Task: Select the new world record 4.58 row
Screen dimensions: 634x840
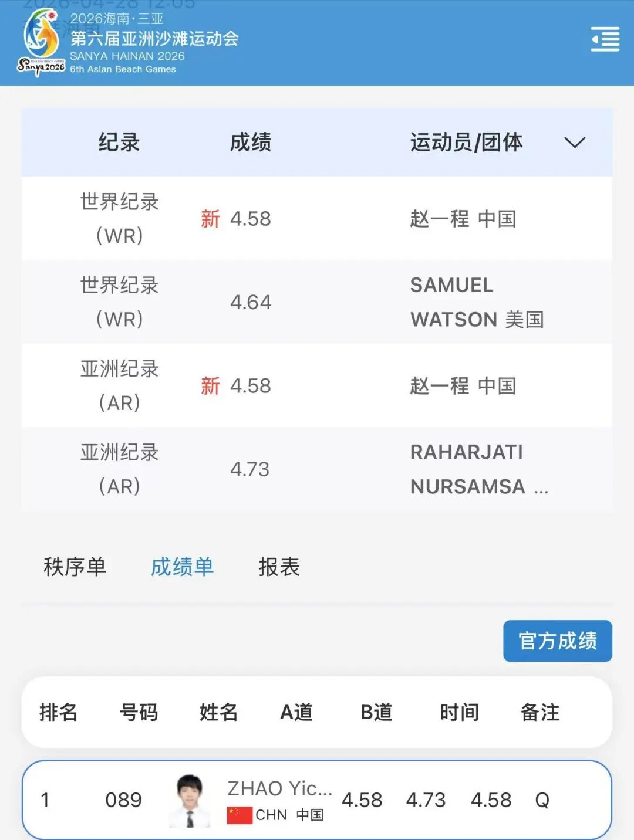Action: pyautogui.click(x=317, y=219)
